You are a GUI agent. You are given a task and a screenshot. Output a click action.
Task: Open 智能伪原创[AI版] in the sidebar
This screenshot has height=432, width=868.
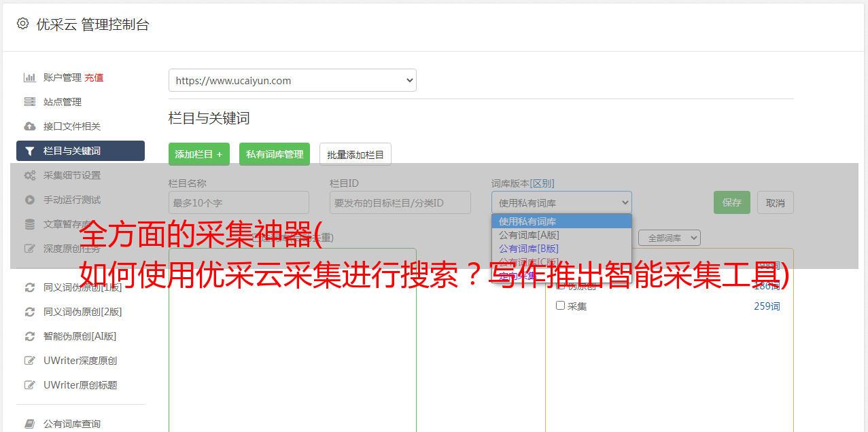[x=80, y=336]
